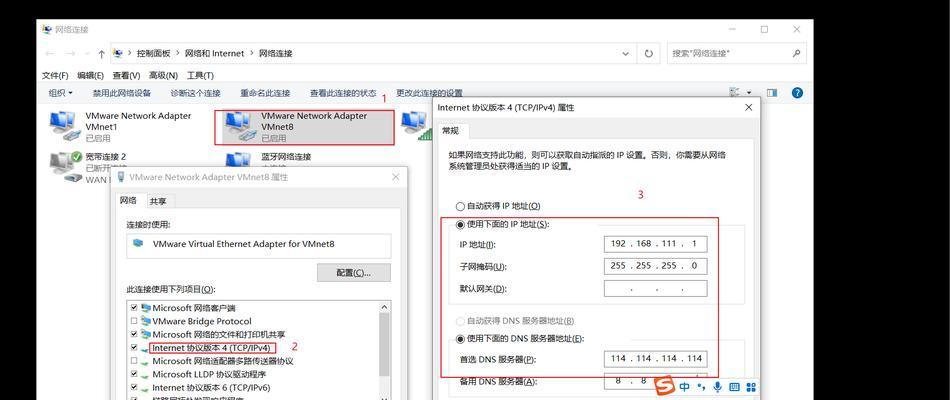The height and width of the screenshot is (400, 950).
Task: Click the 首选 DNS 服务器 input field
Action: [656, 359]
